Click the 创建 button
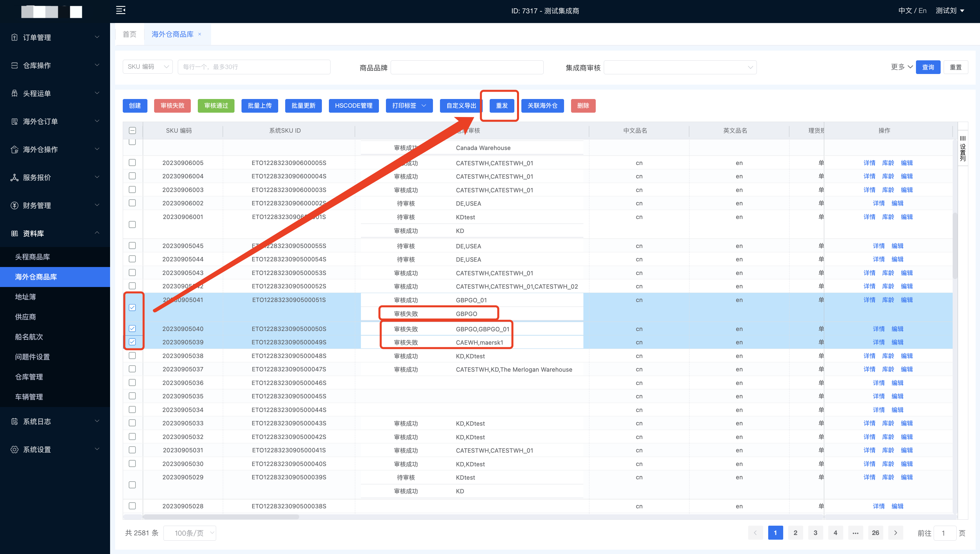 tap(135, 105)
